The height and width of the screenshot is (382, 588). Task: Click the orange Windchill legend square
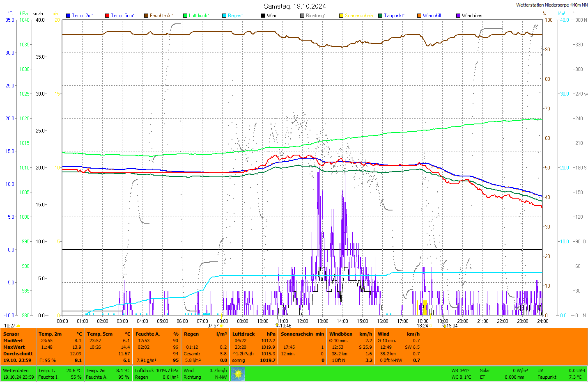[x=419, y=16]
